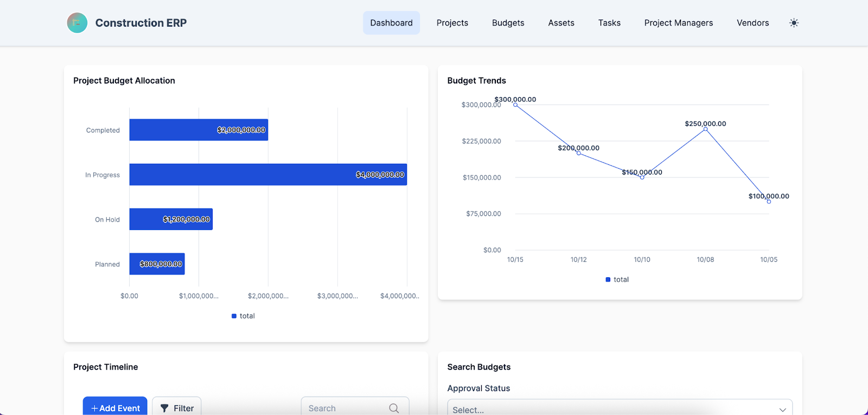Click the Construction ERP logo icon
Viewport: 868px width, 415px height.
[77, 23]
